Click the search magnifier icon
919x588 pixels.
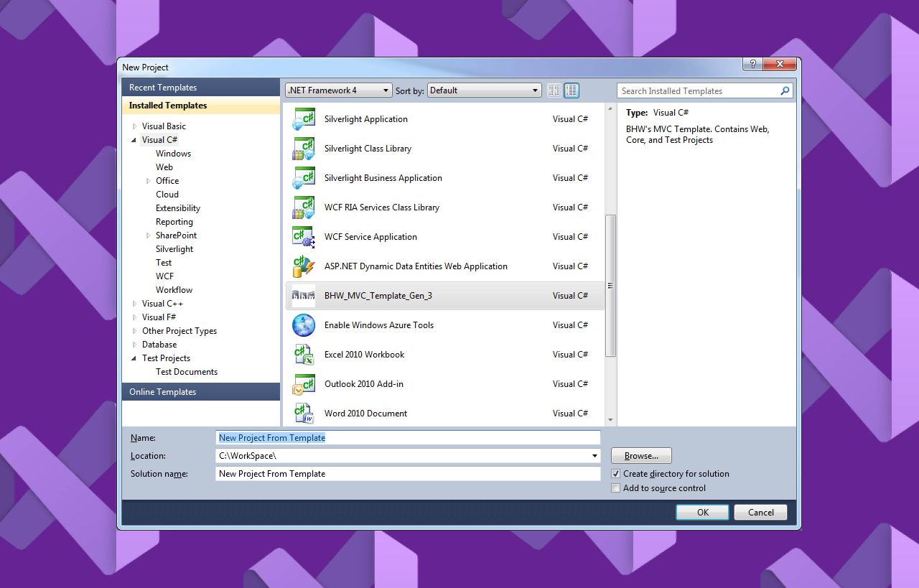[x=785, y=91]
